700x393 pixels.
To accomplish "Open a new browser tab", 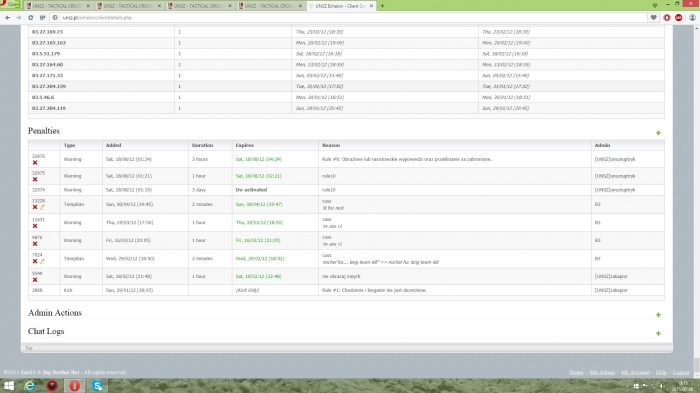I will coord(382,6).
